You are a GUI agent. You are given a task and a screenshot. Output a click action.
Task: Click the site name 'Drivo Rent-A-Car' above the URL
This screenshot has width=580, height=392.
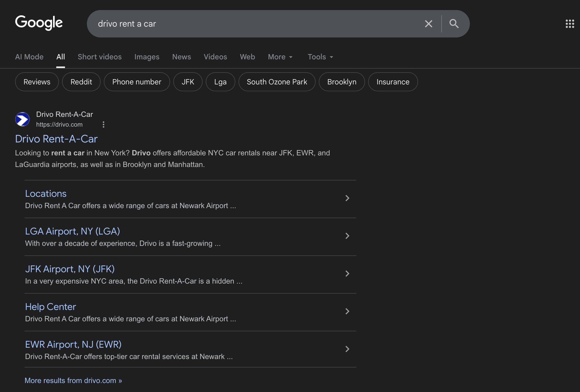[x=64, y=114]
